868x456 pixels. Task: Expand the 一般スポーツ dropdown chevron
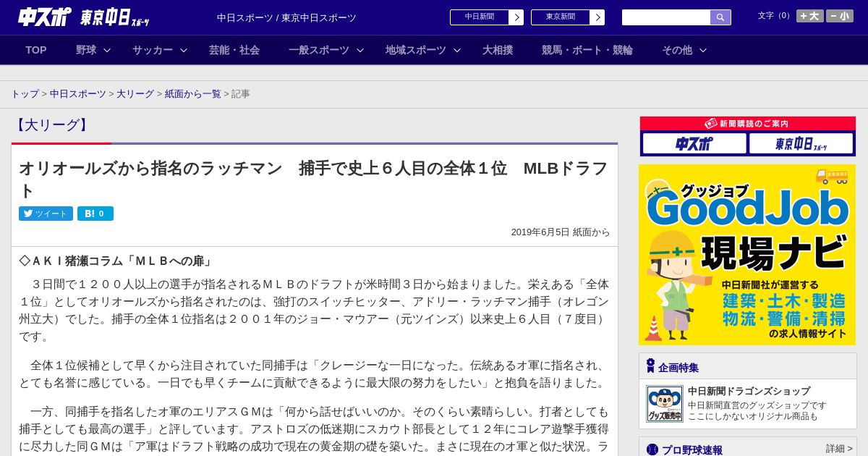tap(360, 51)
